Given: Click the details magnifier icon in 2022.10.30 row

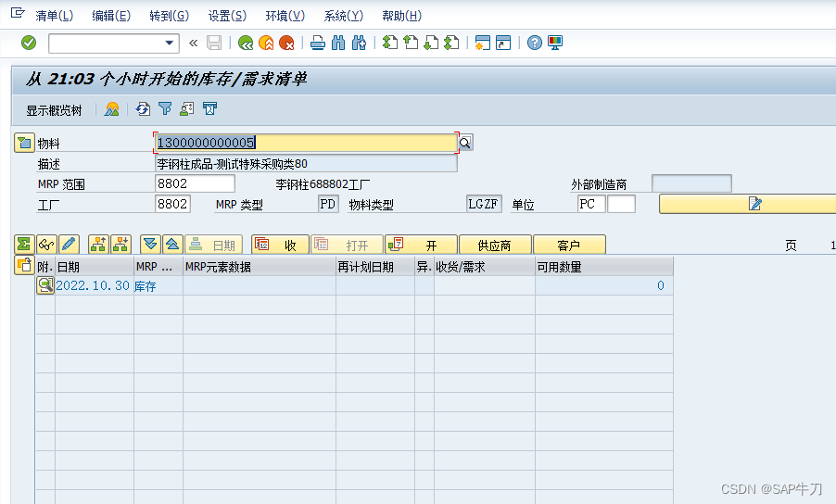Looking at the screenshot, I should [x=45, y=285].
